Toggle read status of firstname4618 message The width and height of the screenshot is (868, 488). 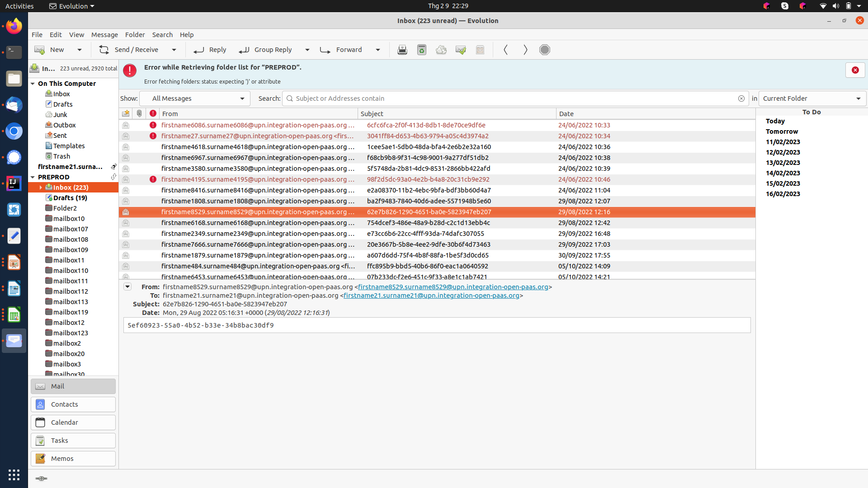point(126,147)
